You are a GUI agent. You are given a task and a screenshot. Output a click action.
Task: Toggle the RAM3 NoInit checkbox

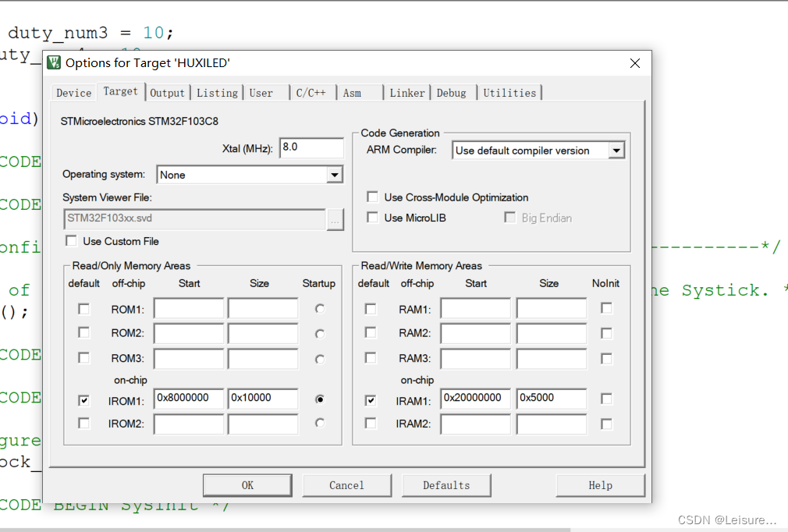point(606,359)
